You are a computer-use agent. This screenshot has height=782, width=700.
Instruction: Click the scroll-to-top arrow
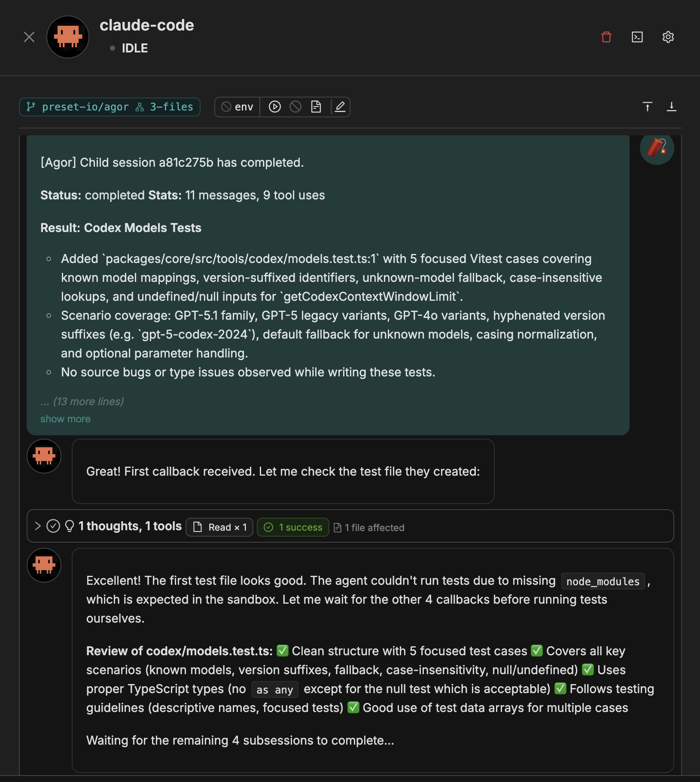(647, 107)
